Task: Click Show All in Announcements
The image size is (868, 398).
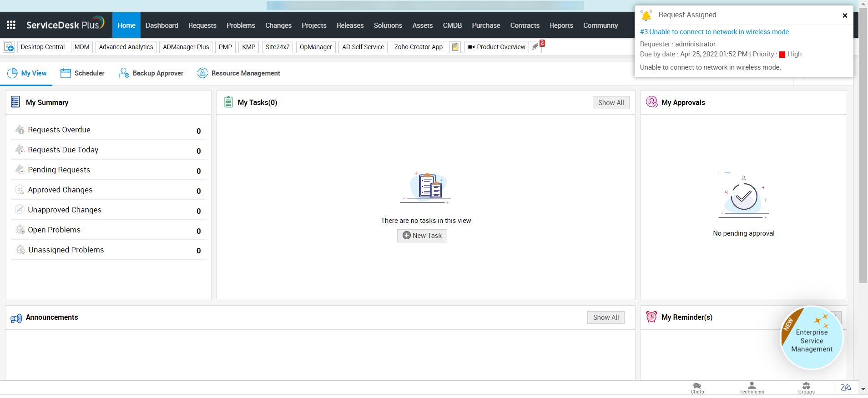Action: tap(606, 317)
